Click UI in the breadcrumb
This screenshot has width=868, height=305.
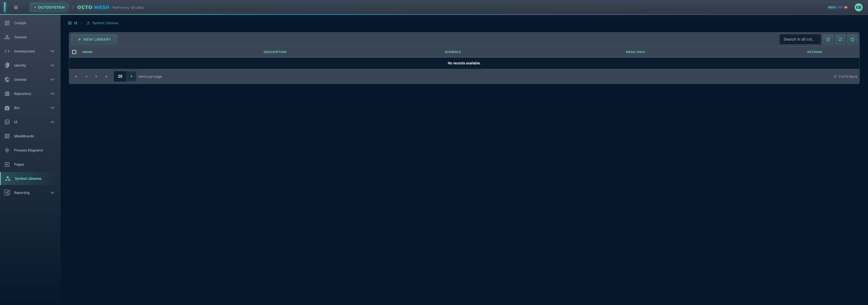(75, 23)
